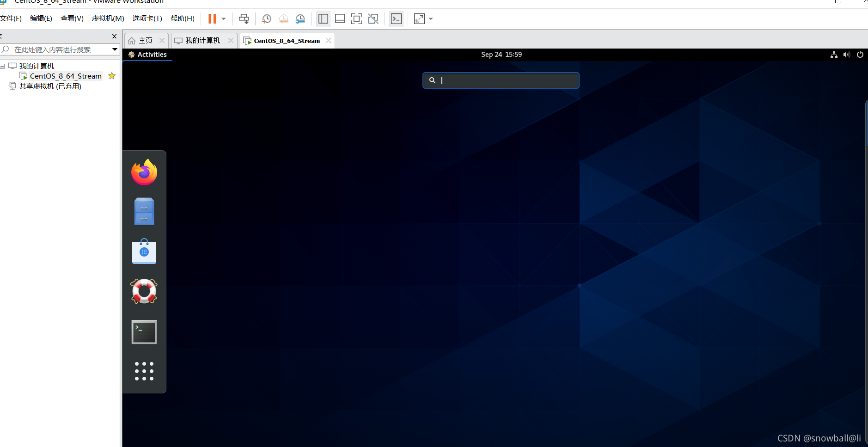Pause the running virtual machine

[x=213, y=18]
